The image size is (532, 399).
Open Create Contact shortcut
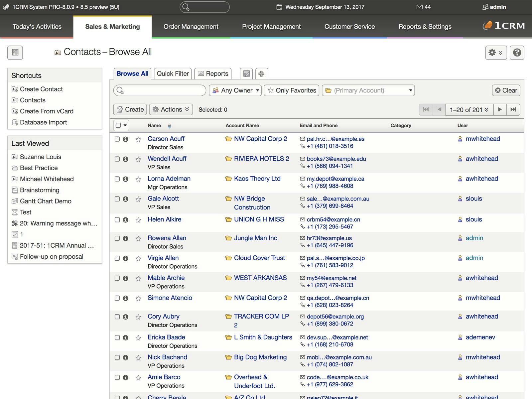pos(41,89)
